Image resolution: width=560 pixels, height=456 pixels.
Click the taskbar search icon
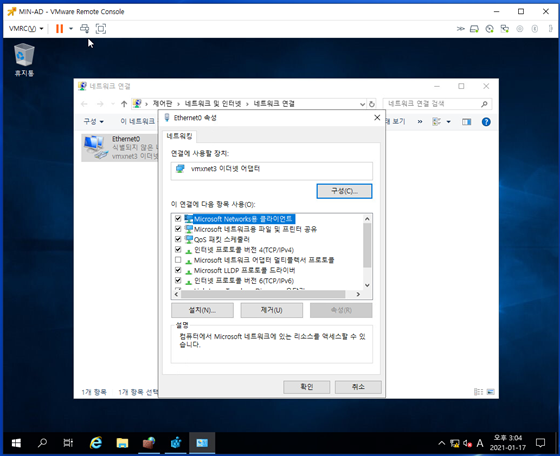click(42, 443)
